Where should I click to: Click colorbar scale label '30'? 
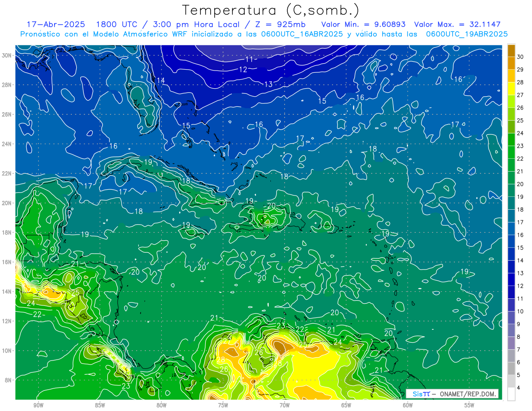[520, 57]
